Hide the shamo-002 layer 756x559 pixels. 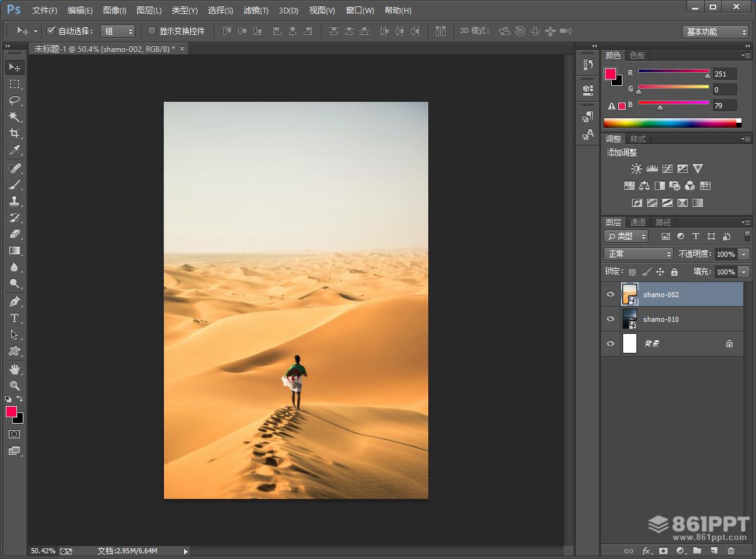pyautogui.click(x=610, y=294)
